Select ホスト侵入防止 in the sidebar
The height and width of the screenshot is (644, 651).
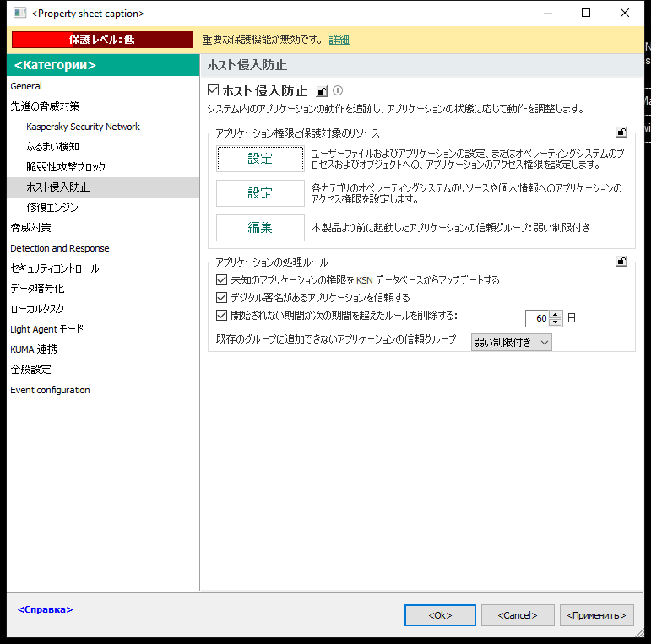[x=103, y=187]
